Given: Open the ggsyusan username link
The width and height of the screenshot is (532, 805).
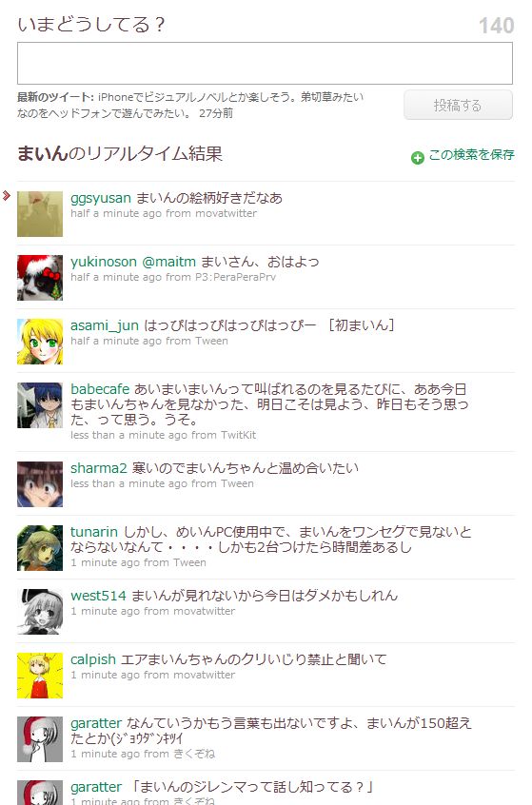Looking at the screenshot, I should (x=101, y=198).
